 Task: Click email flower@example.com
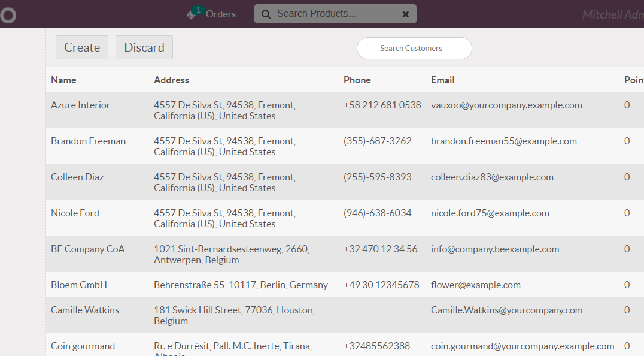click(x=476, y=285)
